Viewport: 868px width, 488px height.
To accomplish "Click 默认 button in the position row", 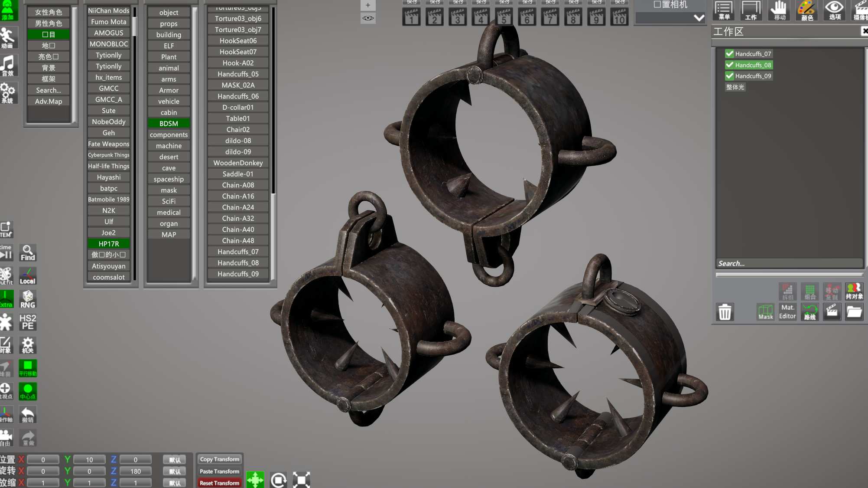I will (x=175, y=460).
